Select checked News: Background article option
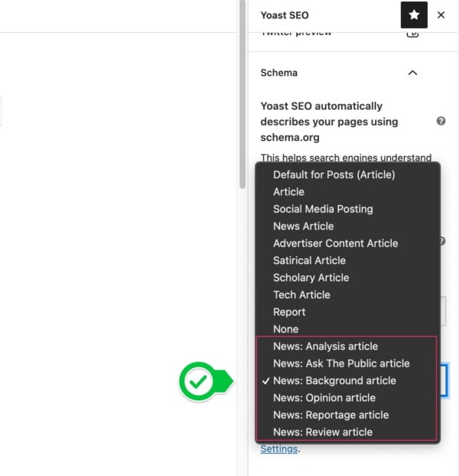Image resolution: width=459 pixels, height=476 pixels. (x=334, y=380)
